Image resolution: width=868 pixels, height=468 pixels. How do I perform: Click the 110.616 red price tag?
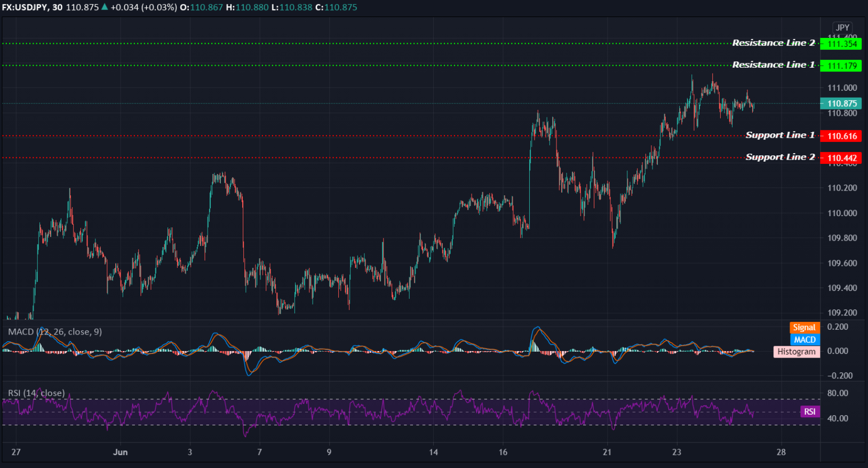[x=841, y=136]
